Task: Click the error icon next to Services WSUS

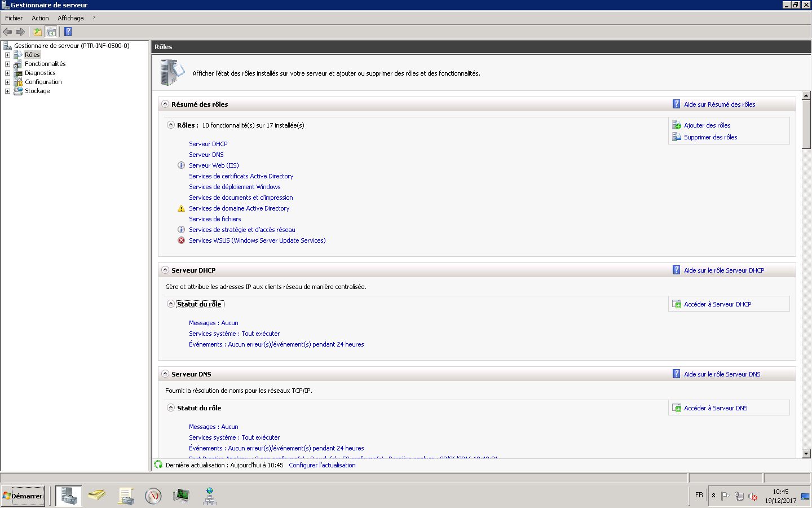Action: click(x=181, y=240)
